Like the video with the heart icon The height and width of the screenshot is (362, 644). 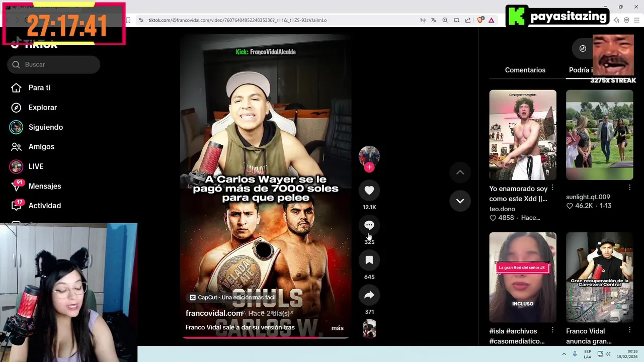coord(369,190)
